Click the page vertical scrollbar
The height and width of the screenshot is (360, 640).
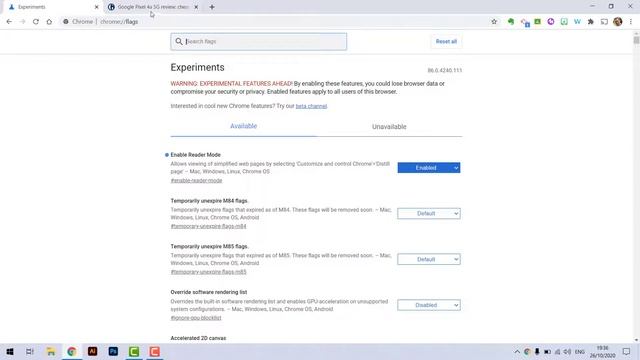(x=636, y=186)
